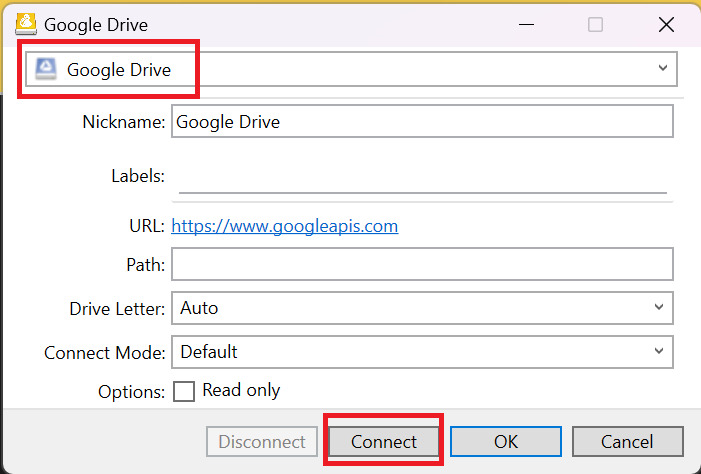Click the Read only option label
Screen dimensions: 701x474
pos(241,390)
